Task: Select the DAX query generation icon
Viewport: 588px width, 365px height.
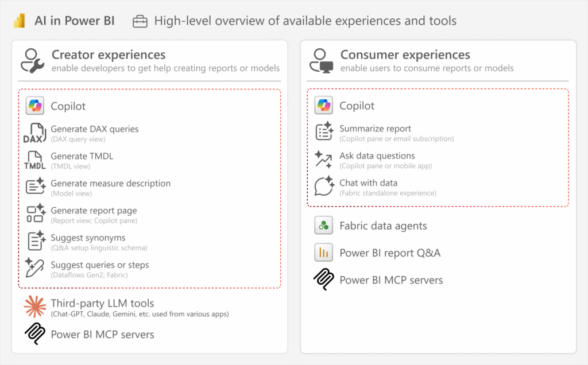Action: coord(34,133)
